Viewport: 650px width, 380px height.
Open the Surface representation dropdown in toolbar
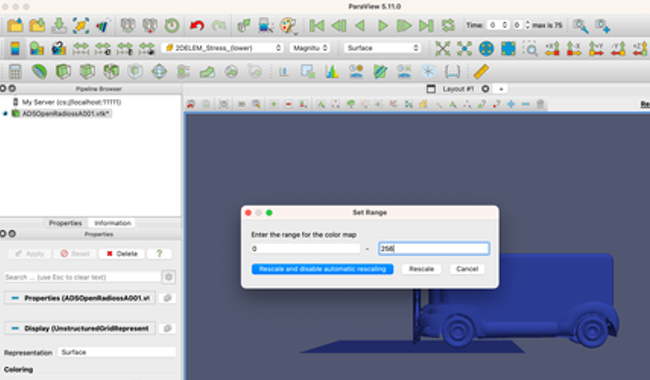[x=382, y=48]
